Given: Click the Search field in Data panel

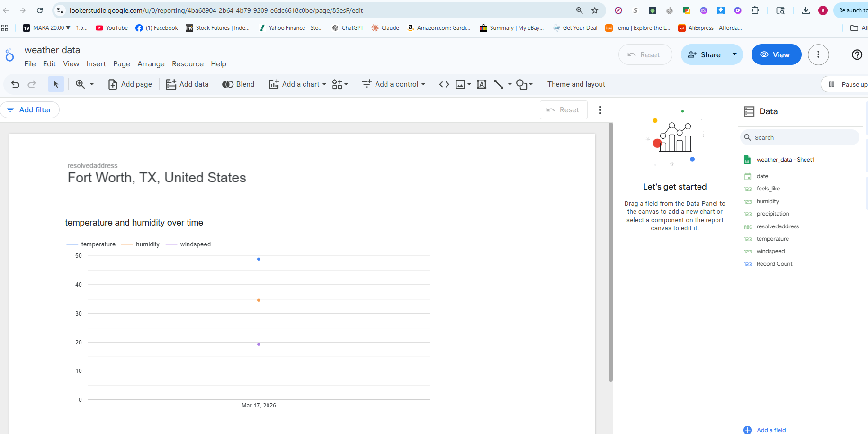Looking at the screenshot, I should pos(800,137).
